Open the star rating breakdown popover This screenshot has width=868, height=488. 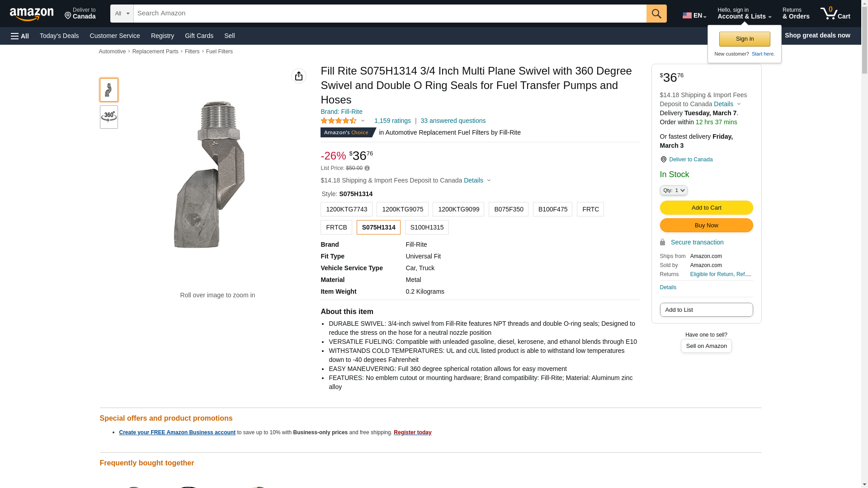pyautogui.click(x=343, y=121)
